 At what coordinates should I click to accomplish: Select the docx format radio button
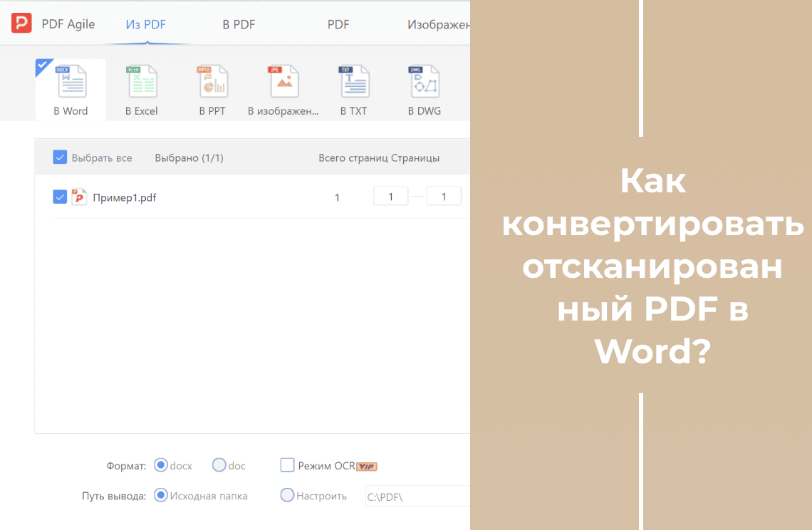(161, 465)
